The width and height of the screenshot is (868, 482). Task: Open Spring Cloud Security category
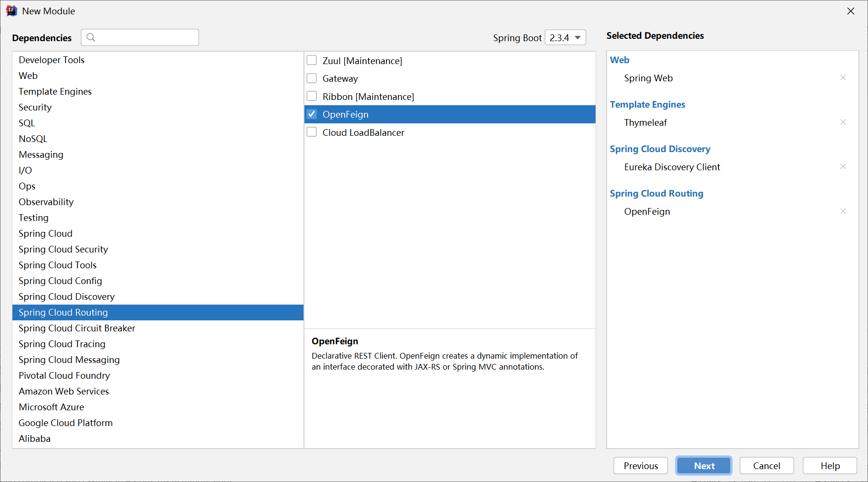(158, 249)
